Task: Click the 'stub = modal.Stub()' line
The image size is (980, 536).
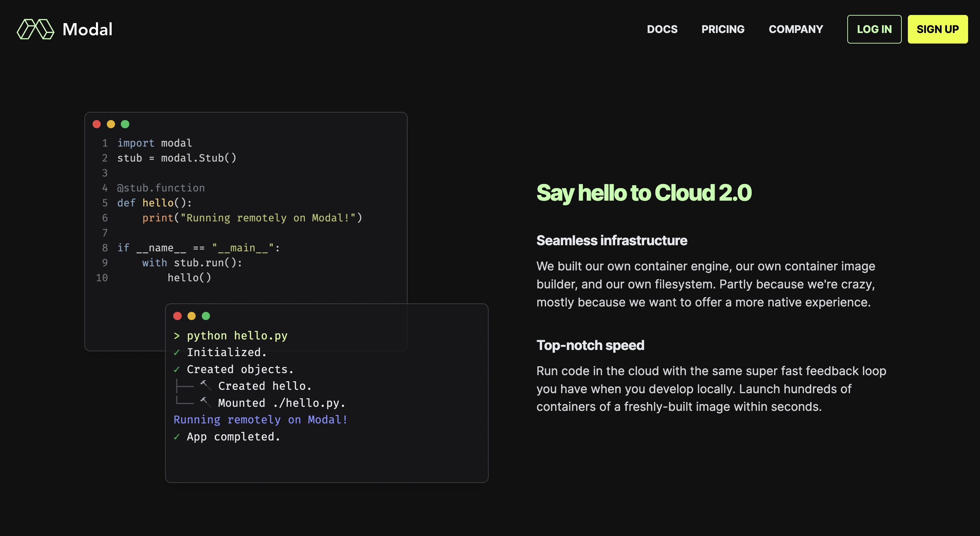Action: coord(177,158)
